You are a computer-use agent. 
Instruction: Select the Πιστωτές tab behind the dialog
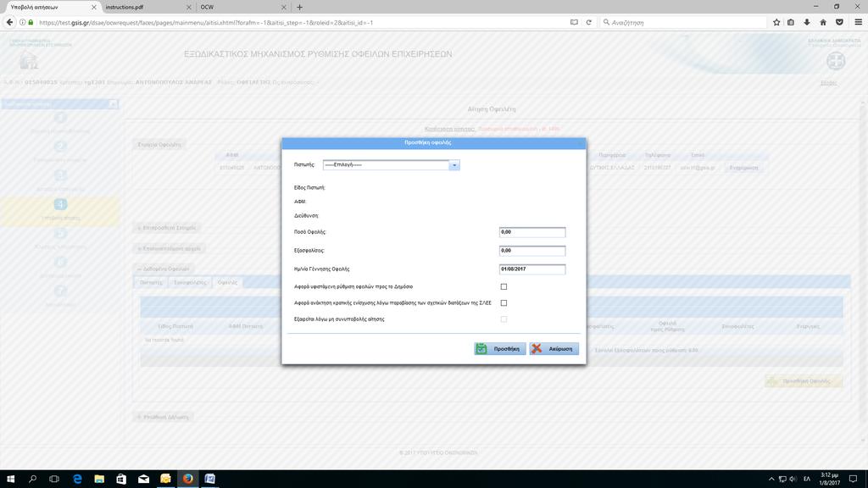[x=151, y=282]
